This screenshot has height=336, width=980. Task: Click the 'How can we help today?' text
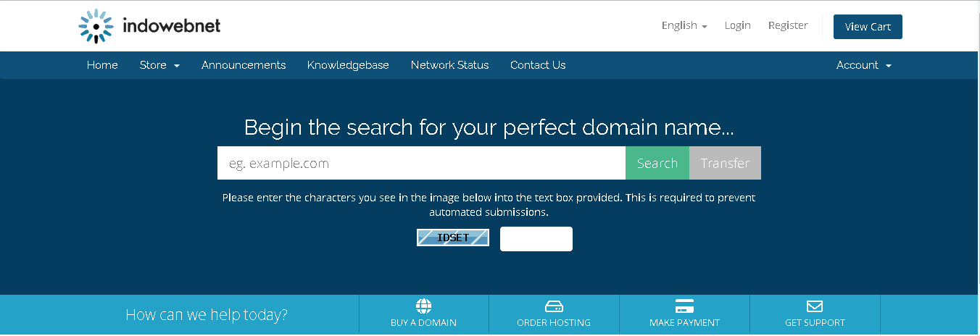(x=207, y=315)
